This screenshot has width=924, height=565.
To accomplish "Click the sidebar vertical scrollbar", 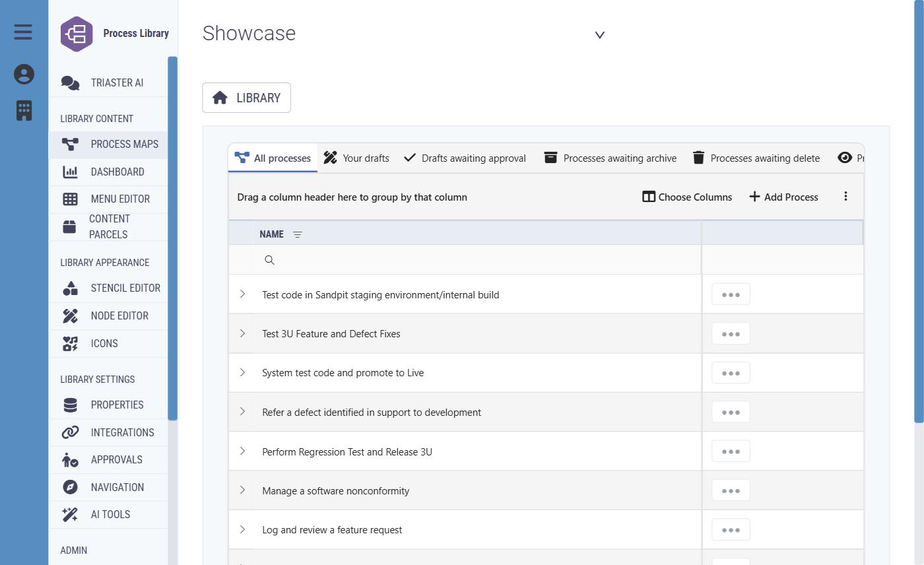I will [x=172, y=238].
